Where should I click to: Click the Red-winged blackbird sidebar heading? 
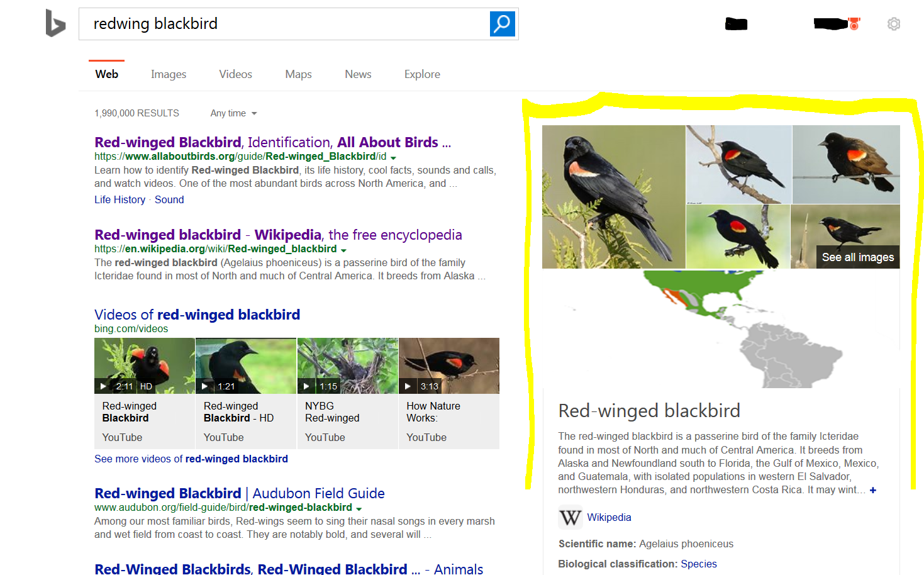pyautogui.click(x=649, y=411)
